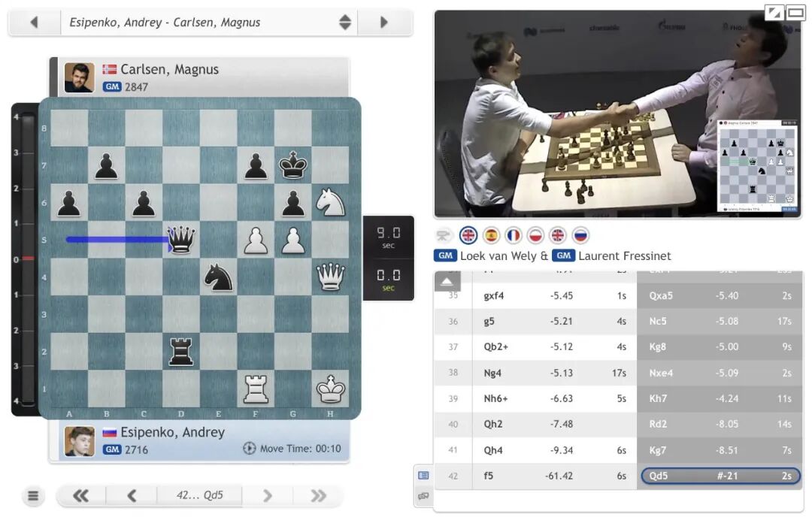Image resolution: width=812 pixels, height=520 pixels.
Task: Click Andrey Esipenko's player avatar
Action: coord(79,441)
